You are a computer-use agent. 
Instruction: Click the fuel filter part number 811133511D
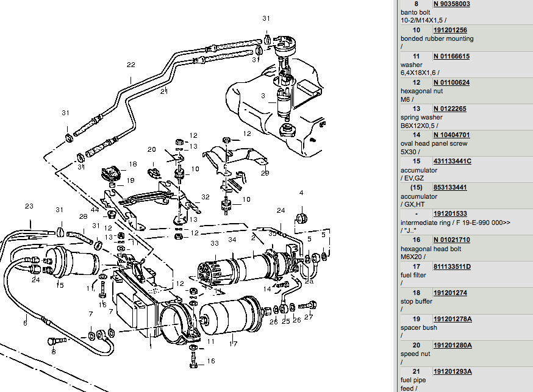[x=452, y=266]
